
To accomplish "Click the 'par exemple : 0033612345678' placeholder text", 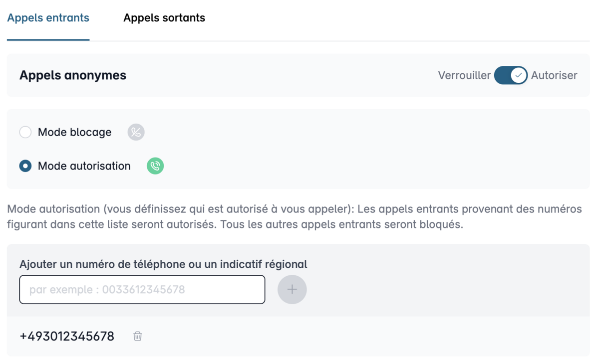I will pyautogui.click(x=107, y=289).
